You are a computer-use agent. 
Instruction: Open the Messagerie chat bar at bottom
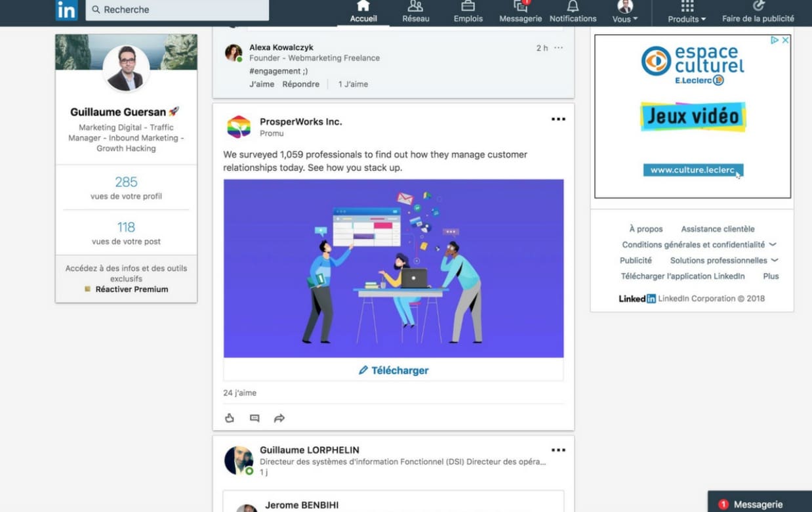click(x=759, y=503)
